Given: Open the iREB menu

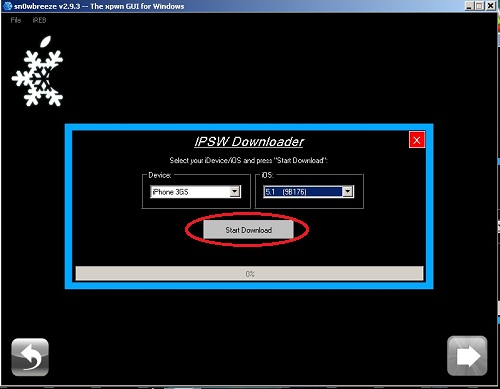Looking at the screenshot, I should [39, 20].
